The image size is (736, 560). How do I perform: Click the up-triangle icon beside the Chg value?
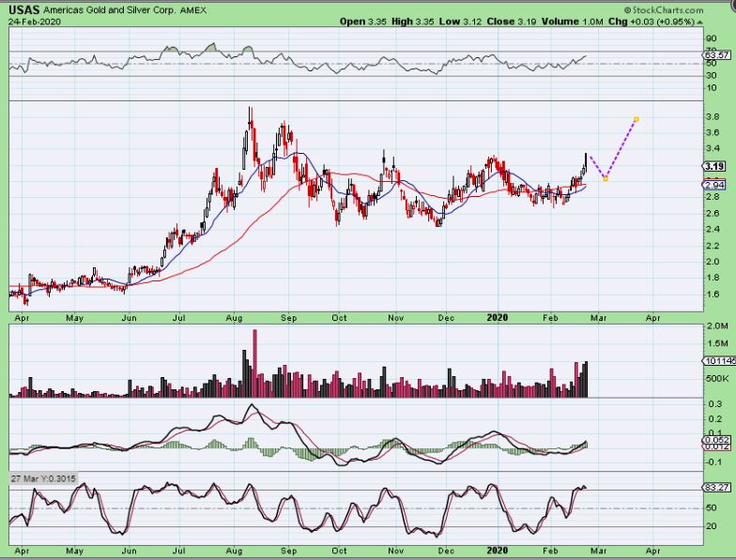click(x=700, y=23)
